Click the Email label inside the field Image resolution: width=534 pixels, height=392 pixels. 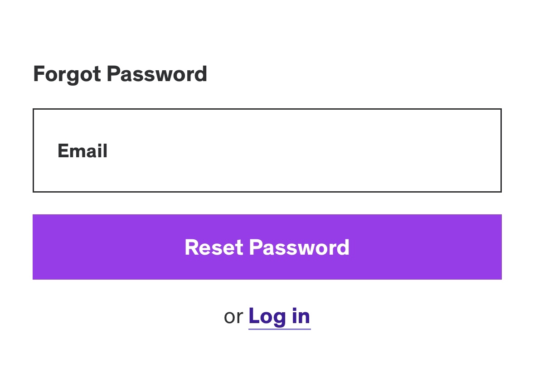83,150
